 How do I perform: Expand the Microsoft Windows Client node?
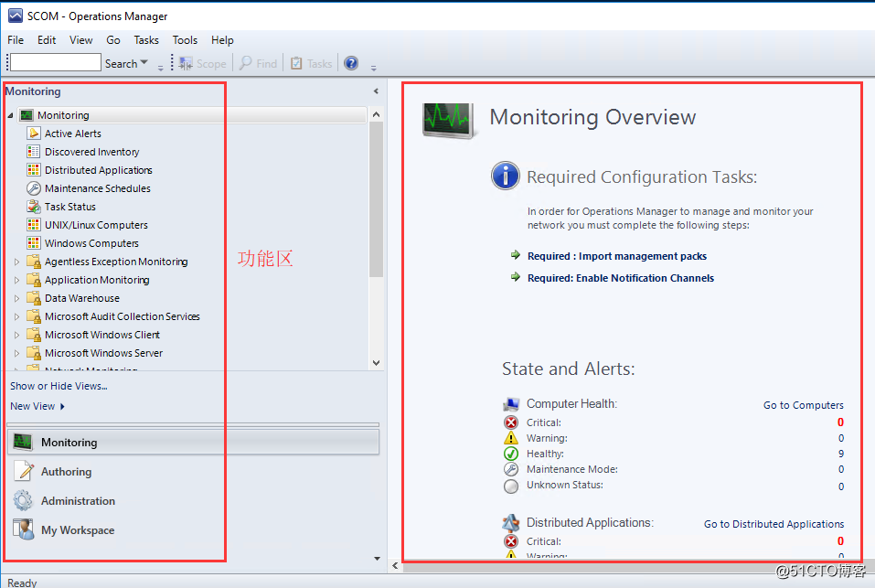[x=16, y=335]
